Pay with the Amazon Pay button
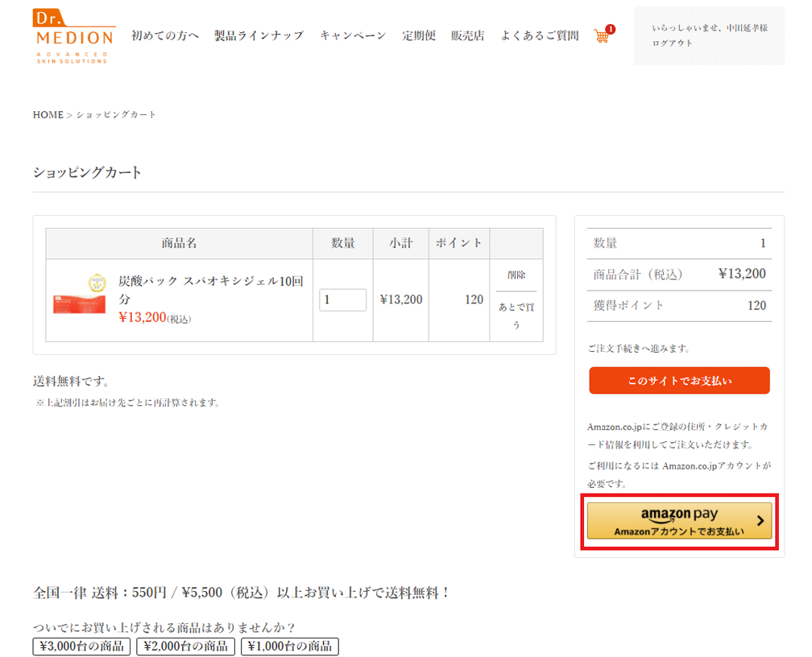The width and height of the screenshot is (812, 657). pyautogui.click(x=679, y=521)
